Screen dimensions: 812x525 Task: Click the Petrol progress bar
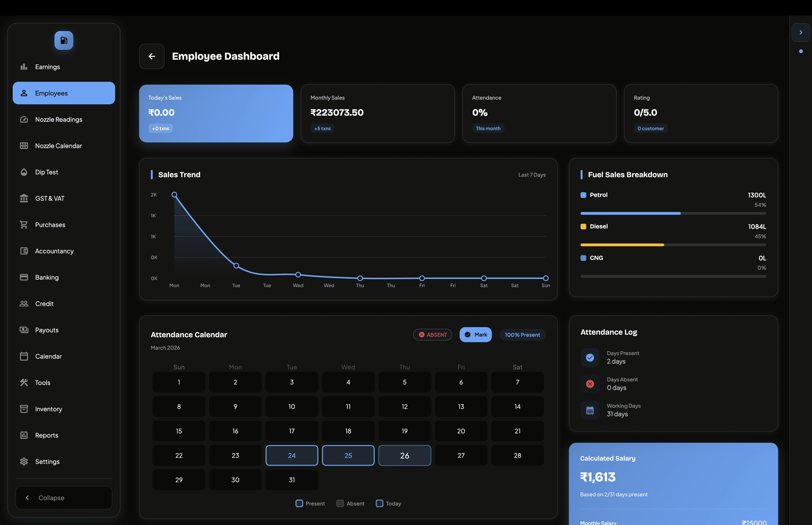673,213
